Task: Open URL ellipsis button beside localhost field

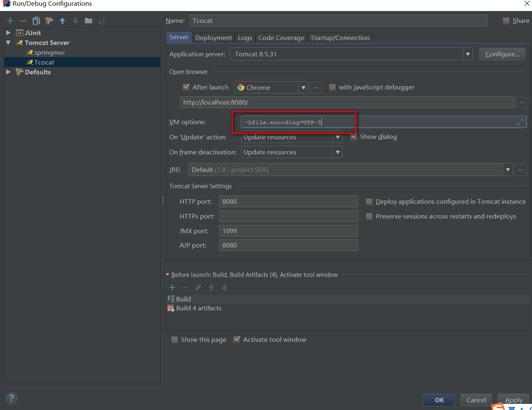Action: (521, 102)
